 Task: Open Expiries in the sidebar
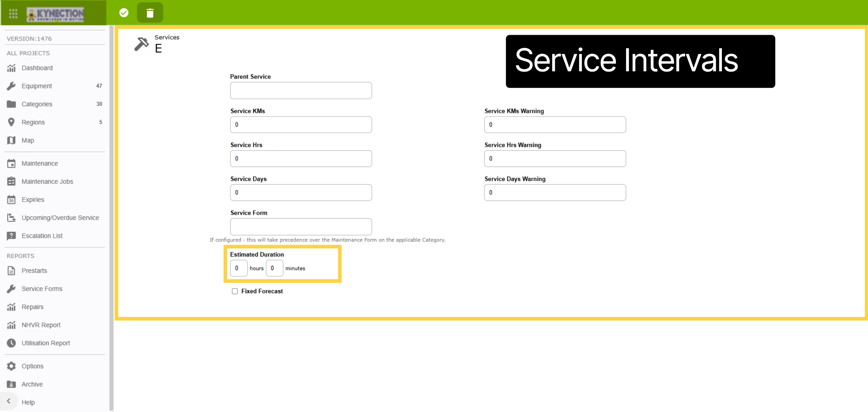(33, 200)
